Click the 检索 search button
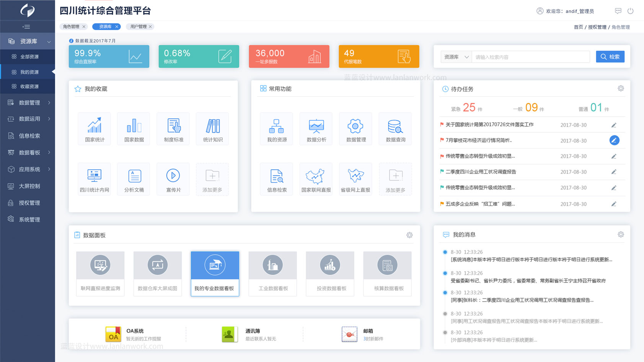 coord(610,57)
